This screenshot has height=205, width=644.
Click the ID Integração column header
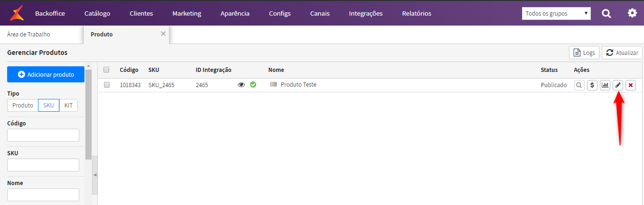214,70
